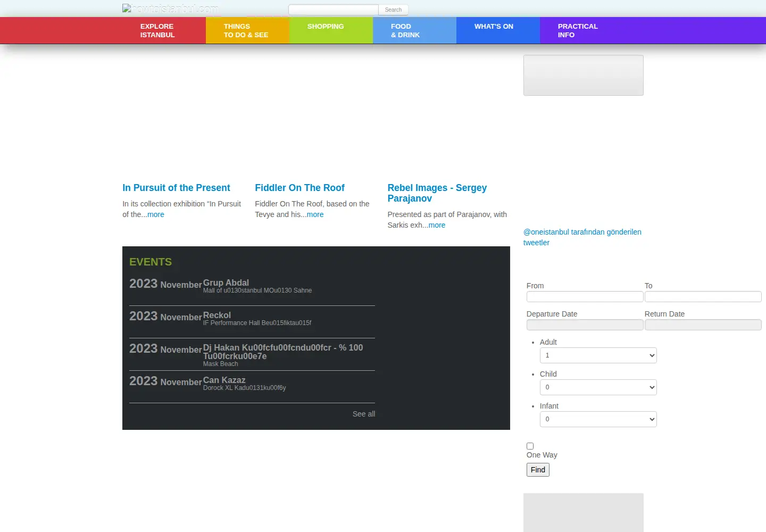Viewport: 766px width, 532px height.
Task: Read more on the Parajanov exhibition
Action: coord(437,225)
